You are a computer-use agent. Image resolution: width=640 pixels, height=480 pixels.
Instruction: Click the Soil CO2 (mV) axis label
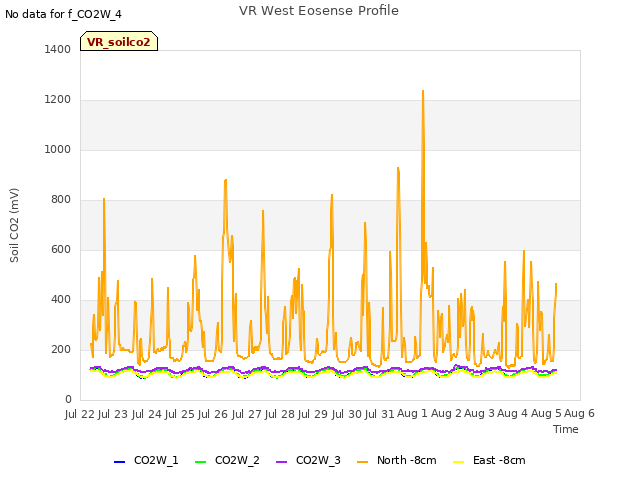pyautogui.click(x=14, y=225)
